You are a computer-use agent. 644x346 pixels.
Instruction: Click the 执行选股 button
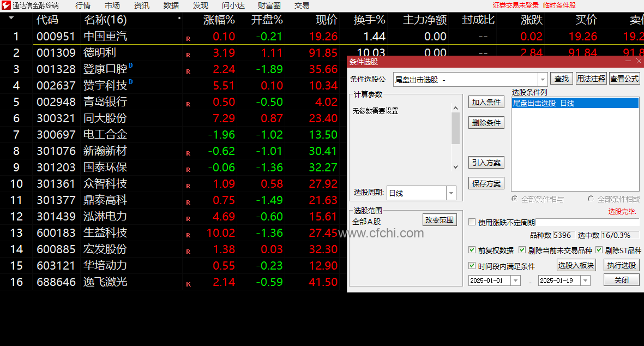coord(622,265)
